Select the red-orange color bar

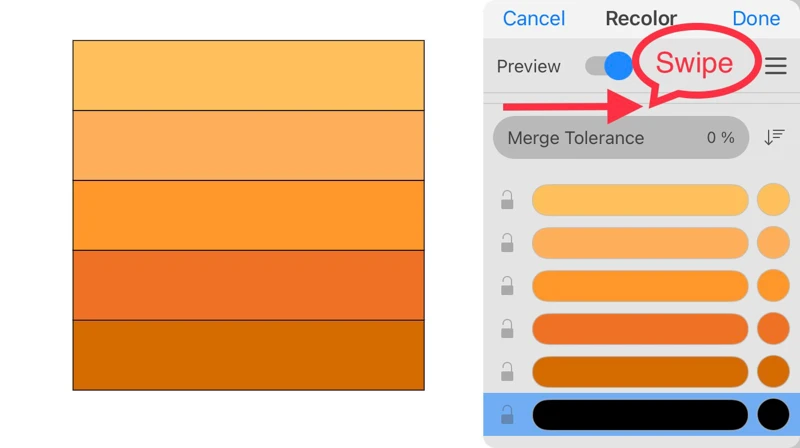[640, 329]
